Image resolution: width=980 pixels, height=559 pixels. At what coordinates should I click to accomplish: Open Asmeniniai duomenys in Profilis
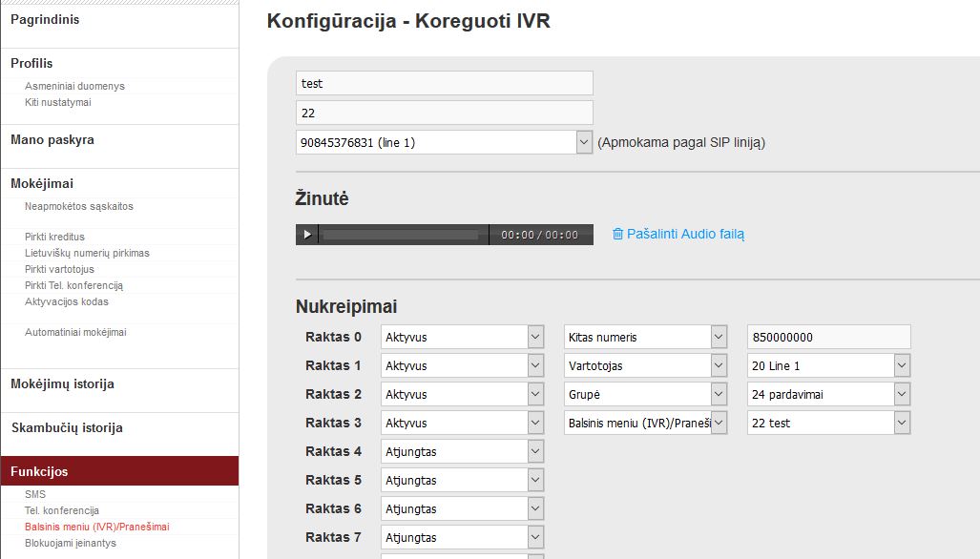(x=74, y=86)
